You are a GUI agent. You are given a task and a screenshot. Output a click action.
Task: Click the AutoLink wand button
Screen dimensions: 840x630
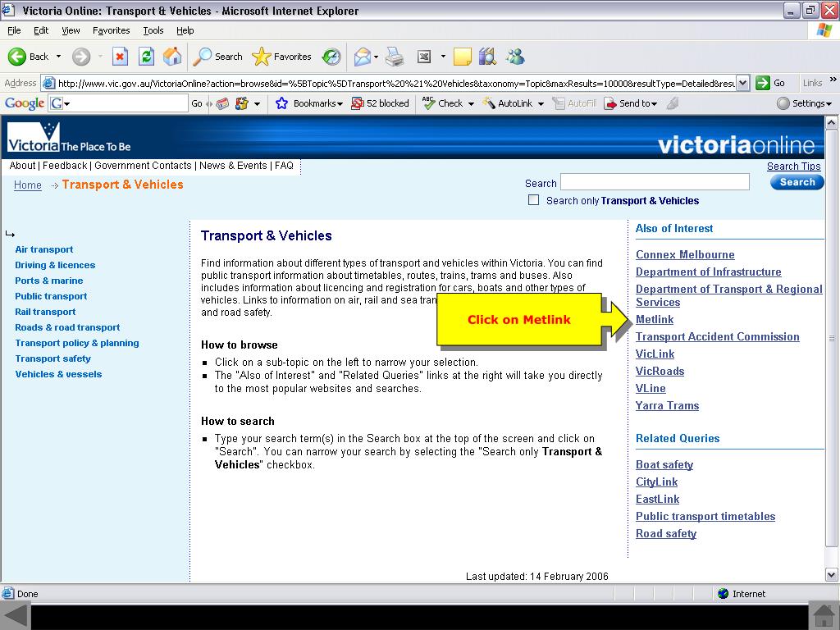point(507,103)
